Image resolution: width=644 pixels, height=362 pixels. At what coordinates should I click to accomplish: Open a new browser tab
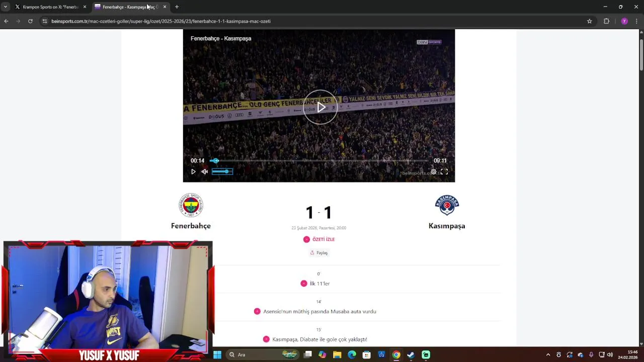click(x=177, y=7)
